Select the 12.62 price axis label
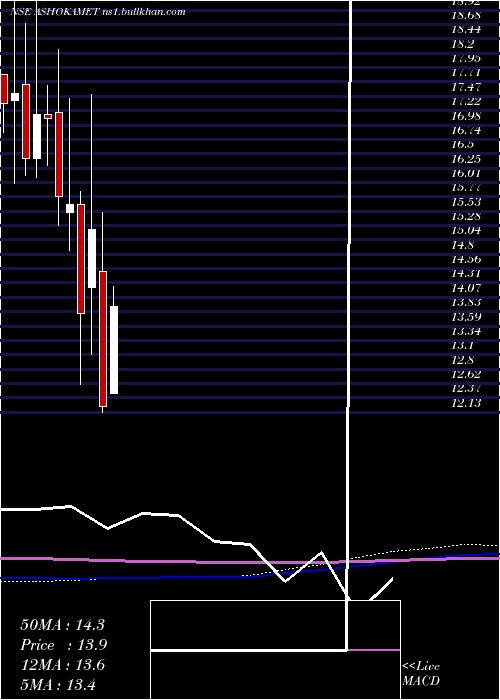500x700 pixels. (466, 374)
